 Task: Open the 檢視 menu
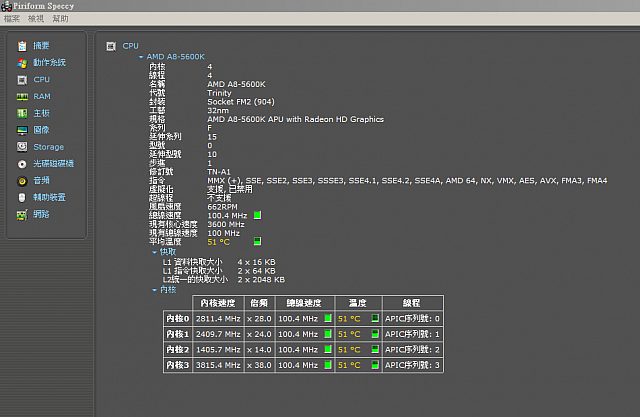[x=36, y=19]
